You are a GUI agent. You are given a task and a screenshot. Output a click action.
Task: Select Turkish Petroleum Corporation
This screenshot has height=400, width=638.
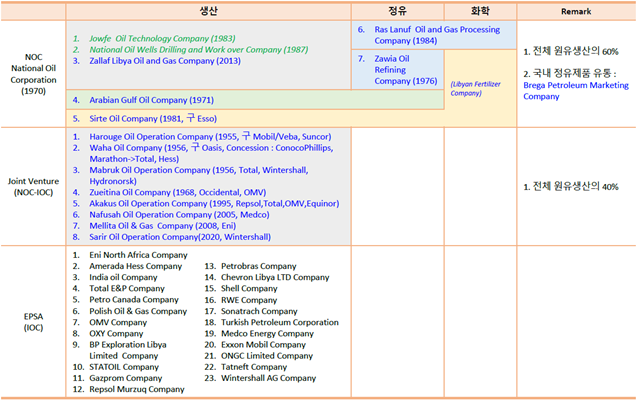pos(280,322)
